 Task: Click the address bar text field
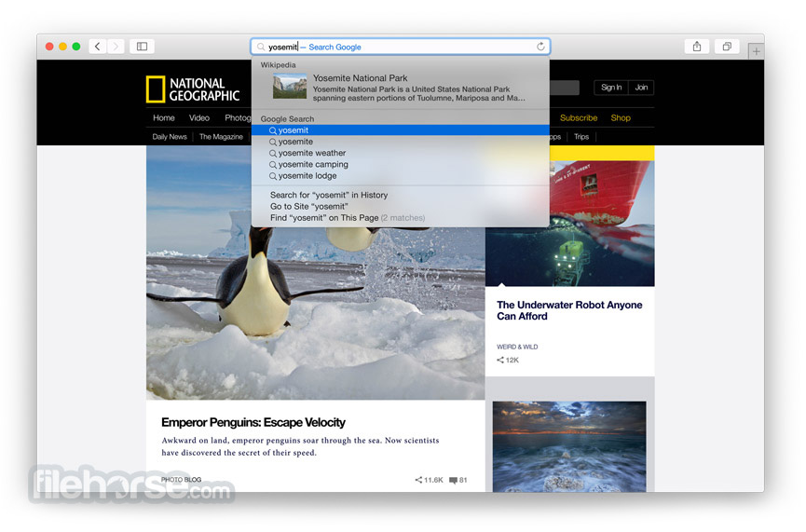point(400,47)
